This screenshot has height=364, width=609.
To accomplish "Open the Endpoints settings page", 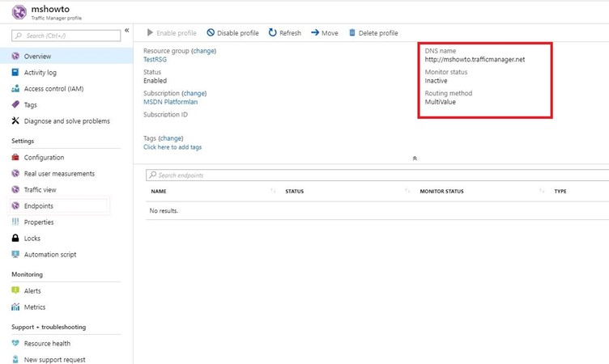I will tap(38, 206).
